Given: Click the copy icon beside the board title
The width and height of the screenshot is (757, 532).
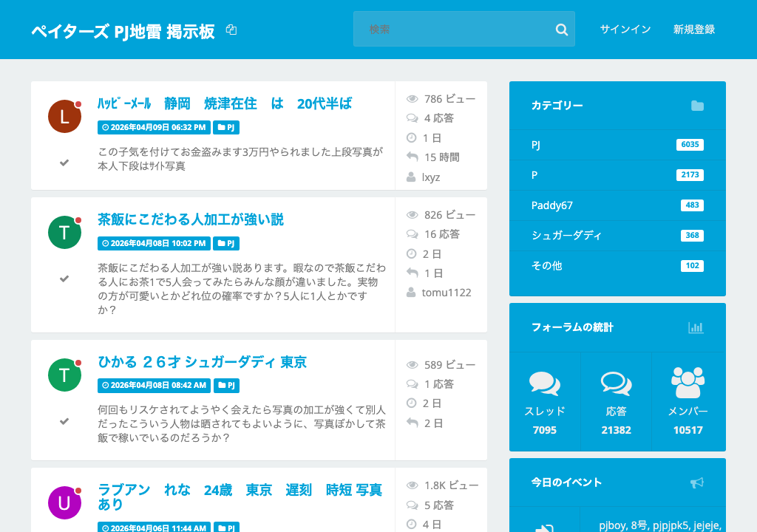Looking at the screenshot, I should [x=231, y=30].
